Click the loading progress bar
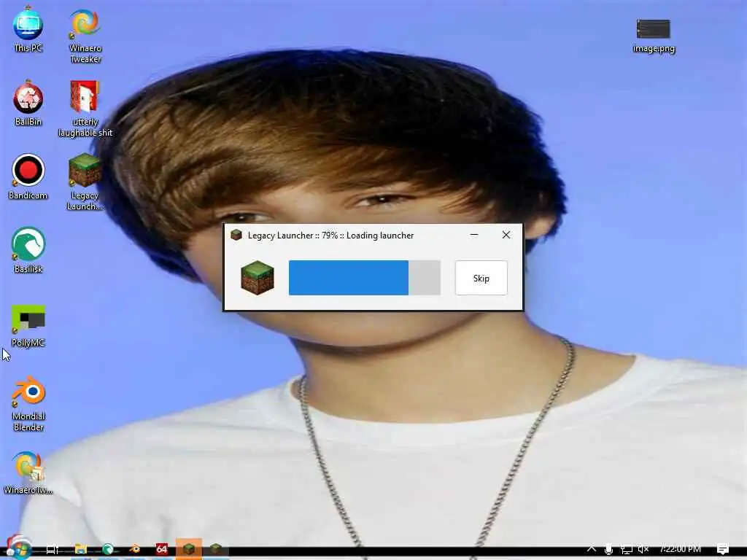This screenshot has height=560, width=747. coord(365,278)
